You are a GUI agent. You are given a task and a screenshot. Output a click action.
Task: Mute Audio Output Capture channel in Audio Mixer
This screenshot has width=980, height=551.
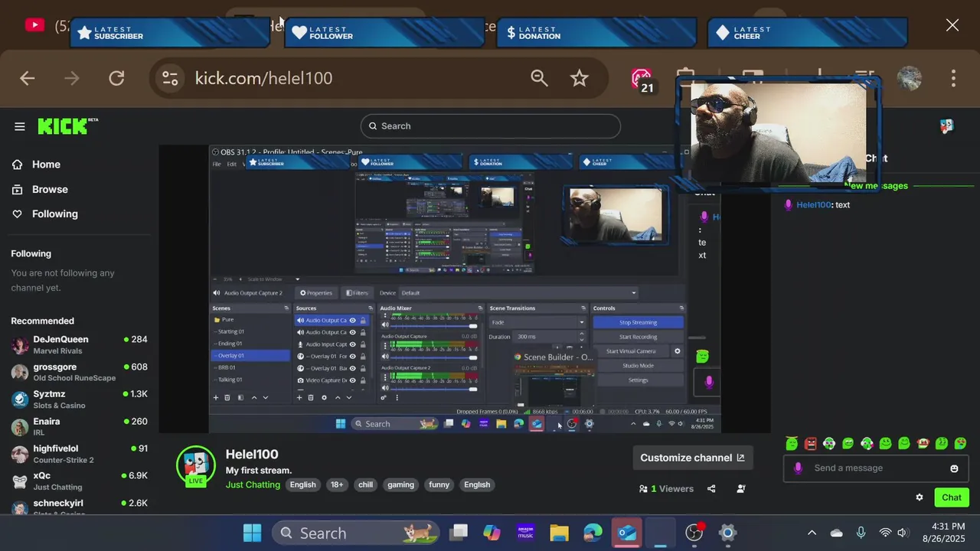[384, 357]
